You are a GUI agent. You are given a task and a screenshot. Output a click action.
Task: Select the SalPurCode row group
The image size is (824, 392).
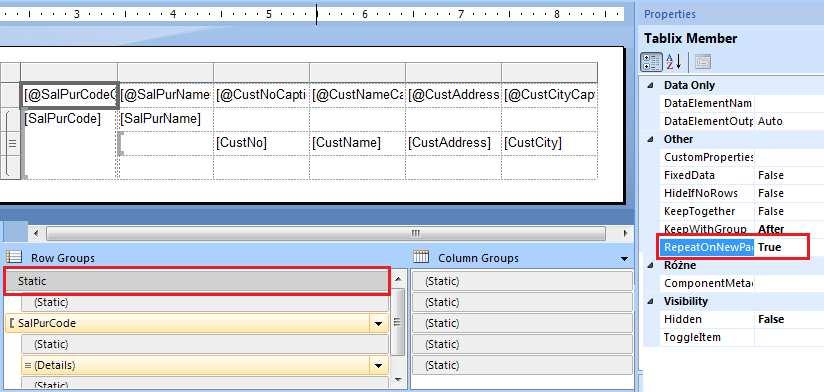(197, 323)
